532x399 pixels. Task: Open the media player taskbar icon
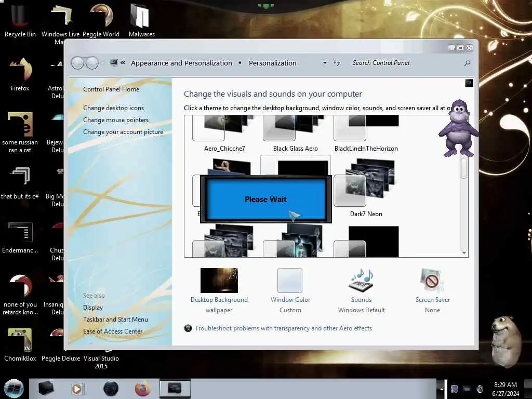point(77,389)
